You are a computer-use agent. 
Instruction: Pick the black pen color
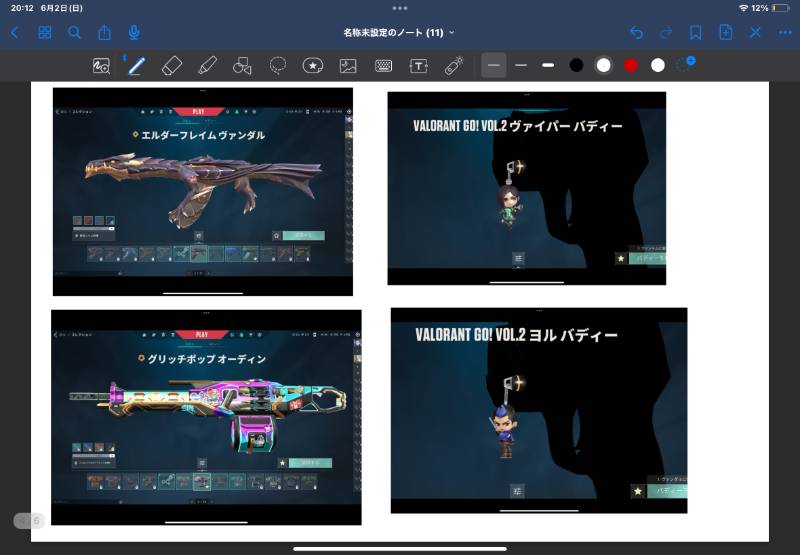point(576,65)
